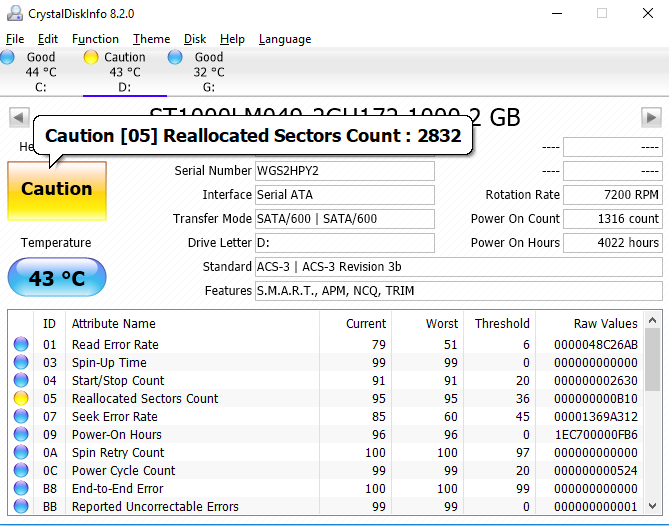This screenshot has width=669, height=526.
Task: Click the yellow Caution health status button
Action: point(57,191)
